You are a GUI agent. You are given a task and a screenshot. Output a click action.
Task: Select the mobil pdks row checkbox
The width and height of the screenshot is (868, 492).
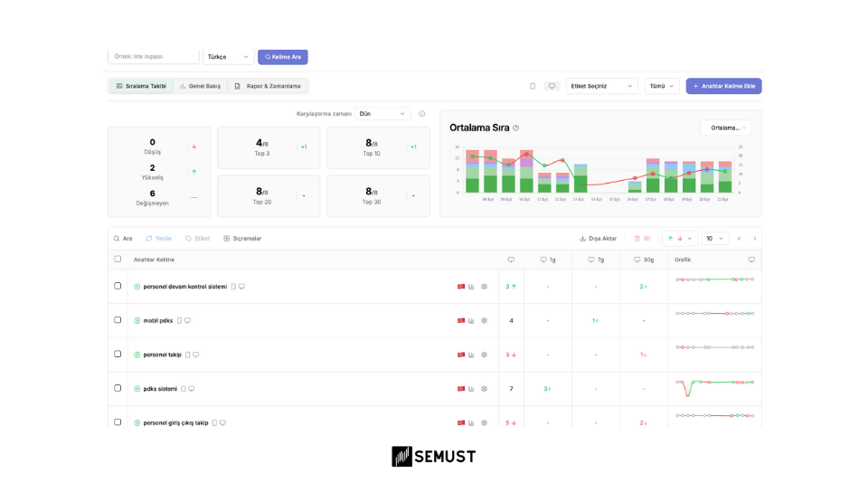pyautogui.click(x=118, y=320)
